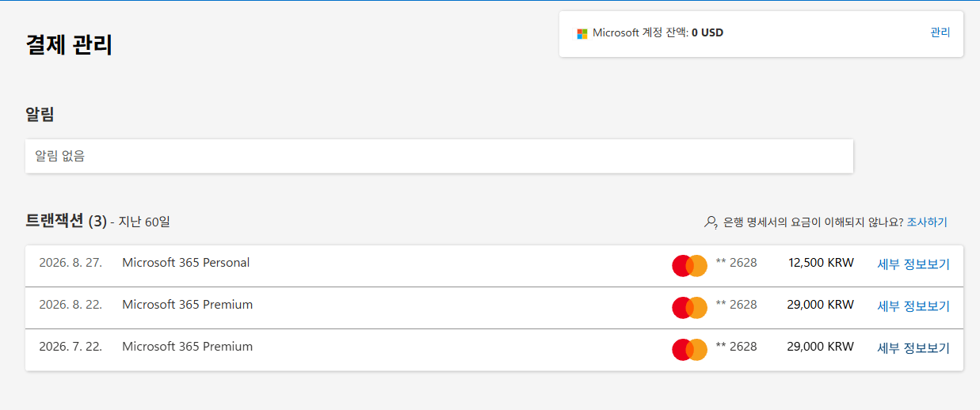Open 세부 정보보기 for 2026. 7. 22. transaction
Image resolution: width=980 pixels, height=410 pixels.
pyautogui.click(x=913, y=348)
